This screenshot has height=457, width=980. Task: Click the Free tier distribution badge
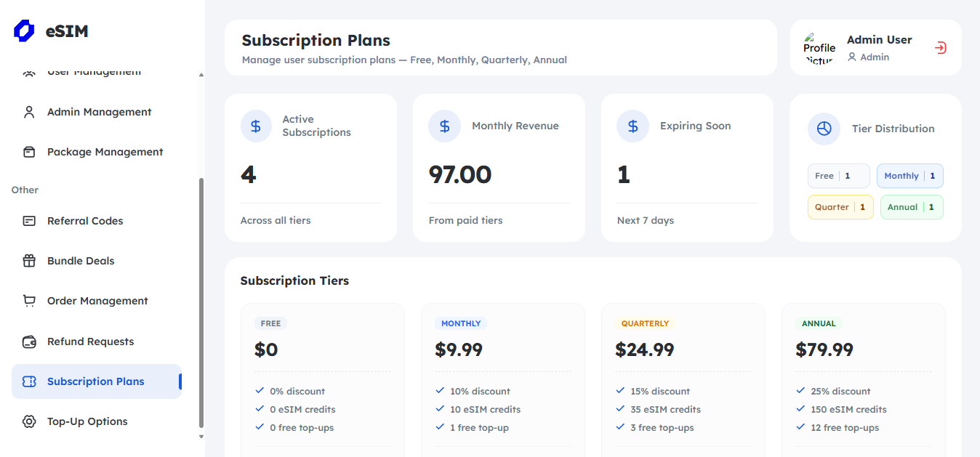pos(838,176)
